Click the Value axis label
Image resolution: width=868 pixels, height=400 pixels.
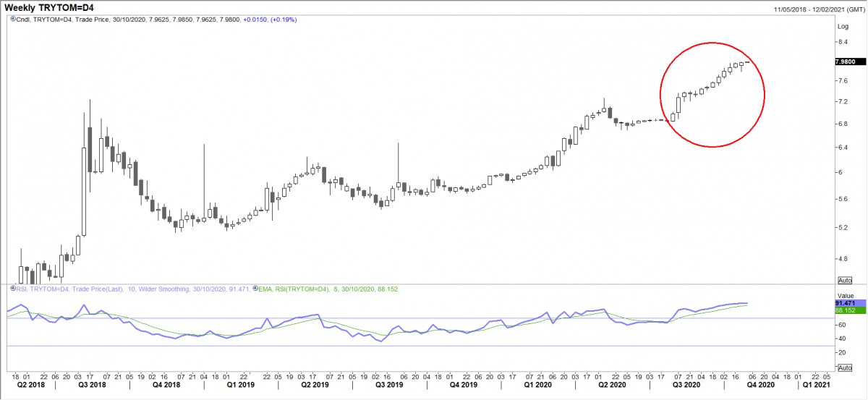(845, 295)
